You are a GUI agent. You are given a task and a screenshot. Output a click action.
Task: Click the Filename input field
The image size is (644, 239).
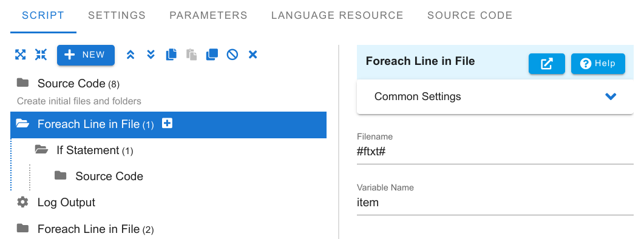coord(495,152)
